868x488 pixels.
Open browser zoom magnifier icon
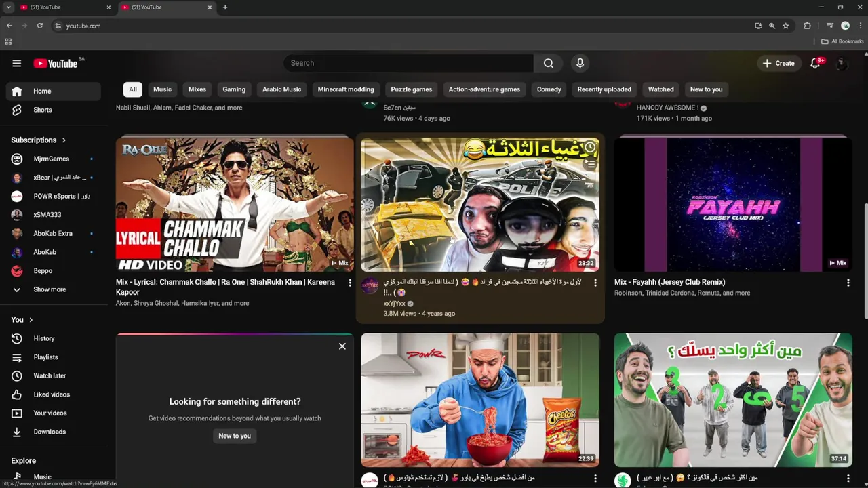point(772,26)
